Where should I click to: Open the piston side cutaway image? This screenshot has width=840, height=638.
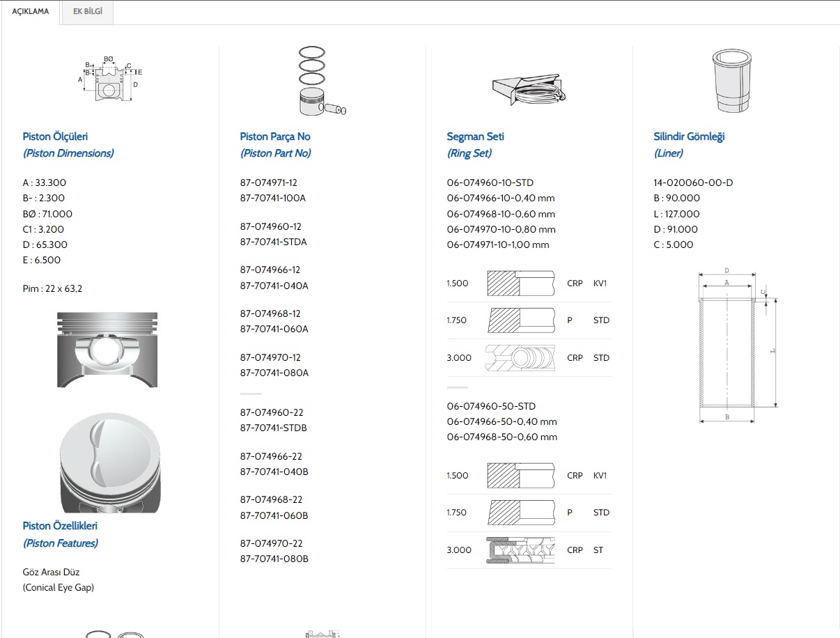tap(107, 349)
